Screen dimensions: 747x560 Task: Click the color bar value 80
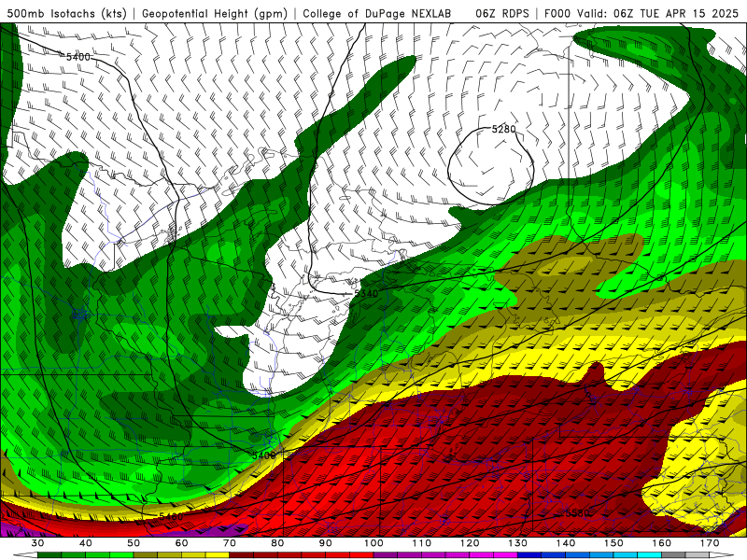click(x=277, y=543)
